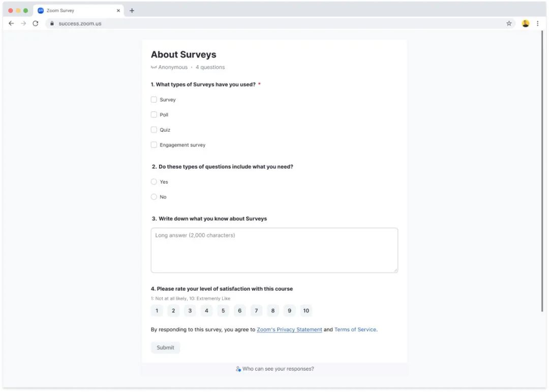Tick the Poll checkbox
Screen dimensions: 549x392
click(154, 115)
